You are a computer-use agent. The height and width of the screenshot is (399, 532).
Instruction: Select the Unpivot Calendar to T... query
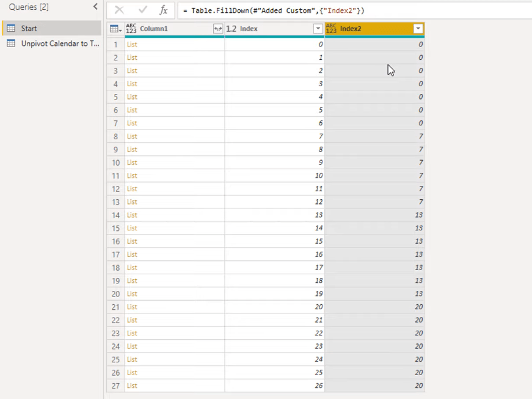(51, 43)
